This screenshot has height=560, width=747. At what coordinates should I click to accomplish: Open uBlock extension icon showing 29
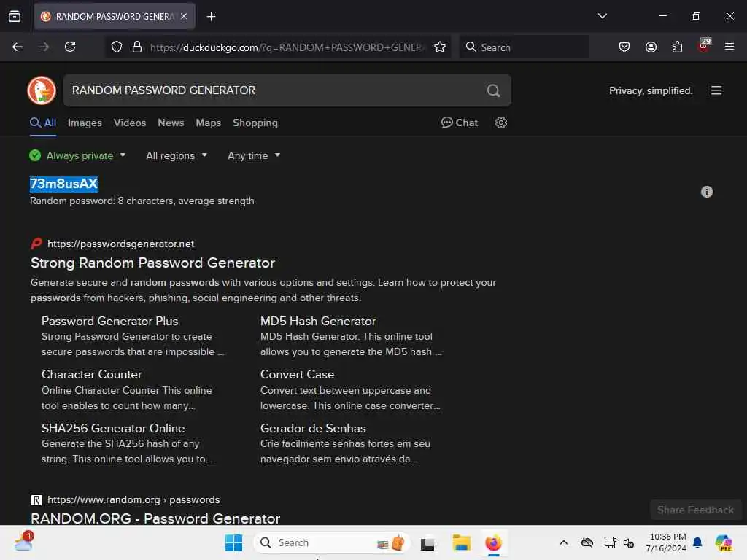pyautogui.click(x=704, y=46)
